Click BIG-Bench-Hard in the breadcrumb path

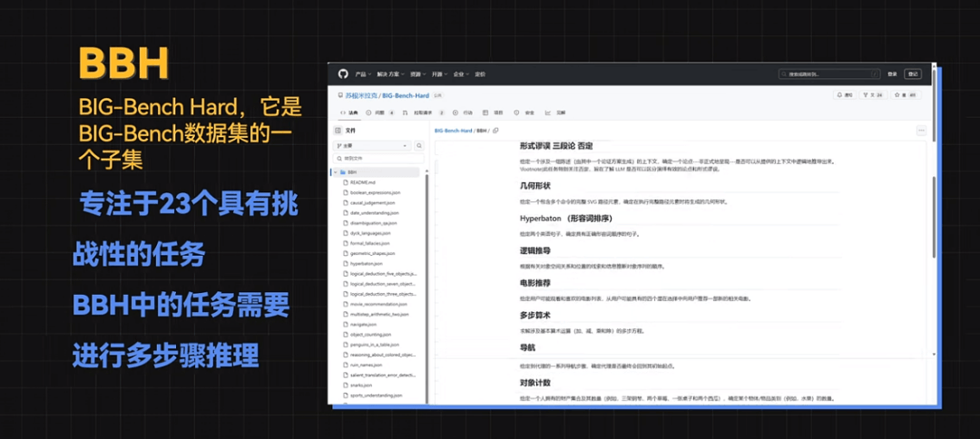[x=453, y=131]
